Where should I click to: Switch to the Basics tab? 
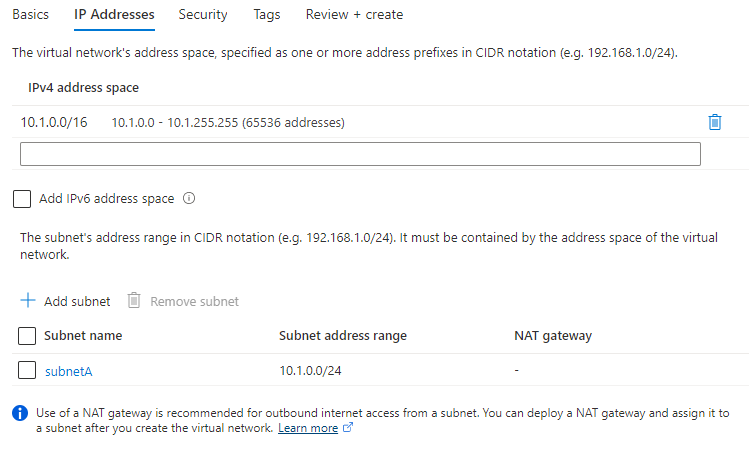(30, 14)
